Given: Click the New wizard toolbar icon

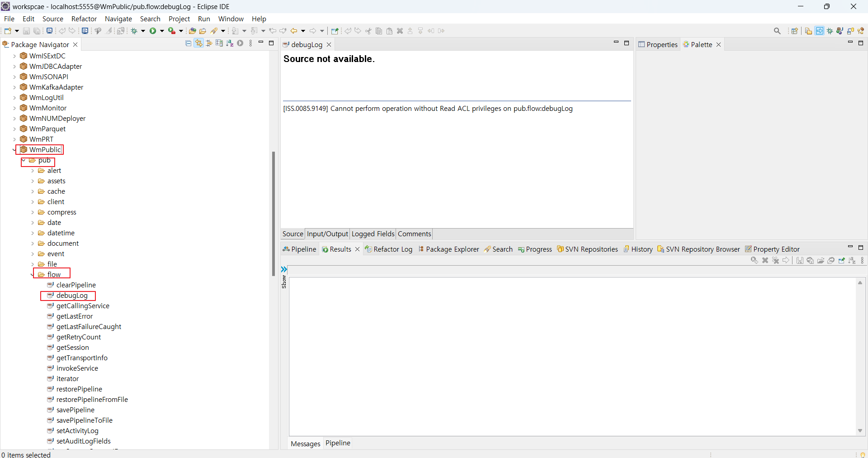Looking at the screenshot, I should click(8, 31).
